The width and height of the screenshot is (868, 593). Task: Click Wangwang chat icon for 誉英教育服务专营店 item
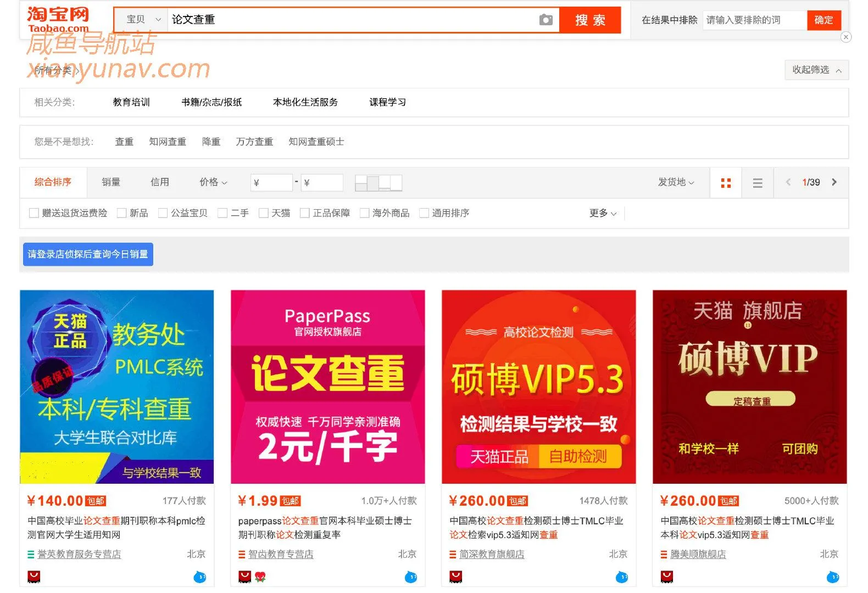[199, 577]
